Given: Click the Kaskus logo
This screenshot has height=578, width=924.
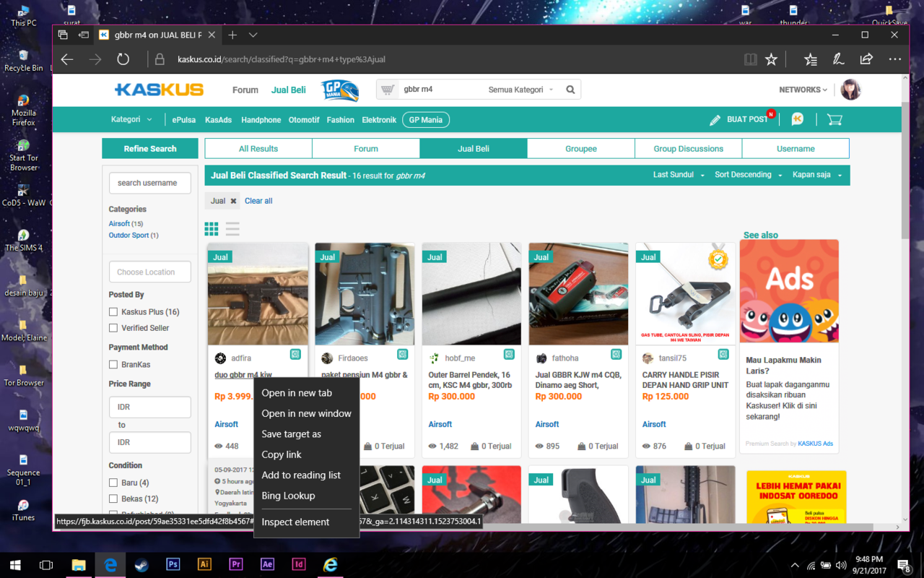Looking at the screenshot, I should (159, 90).
